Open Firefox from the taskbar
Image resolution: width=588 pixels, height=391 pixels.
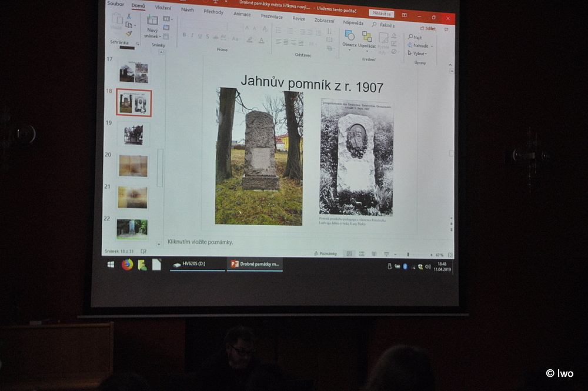click(127, 265)
